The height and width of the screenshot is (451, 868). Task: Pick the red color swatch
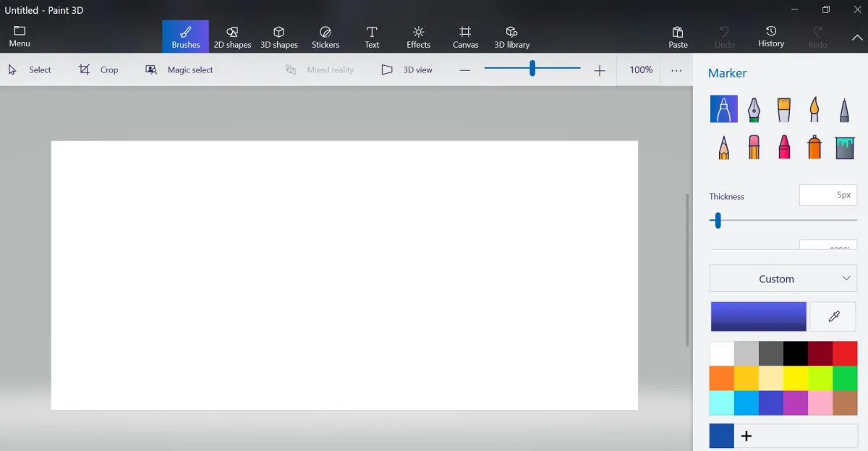(845, 353)
